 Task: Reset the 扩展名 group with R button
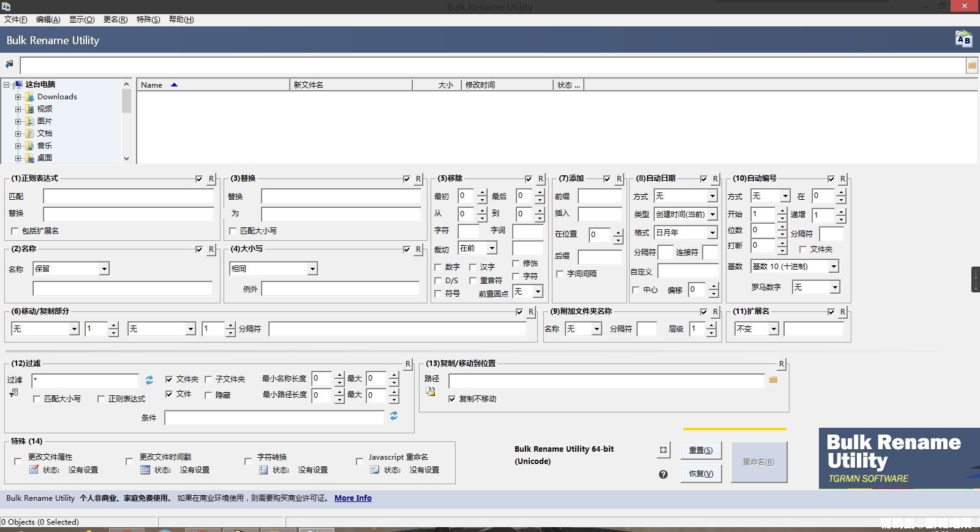843,312
